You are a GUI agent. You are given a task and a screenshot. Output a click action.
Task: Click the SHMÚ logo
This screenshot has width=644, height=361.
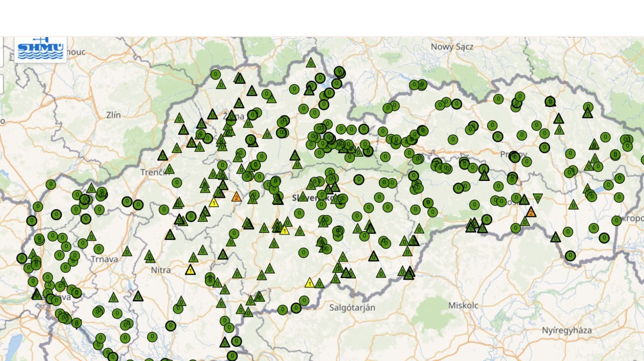pos(41,50)
